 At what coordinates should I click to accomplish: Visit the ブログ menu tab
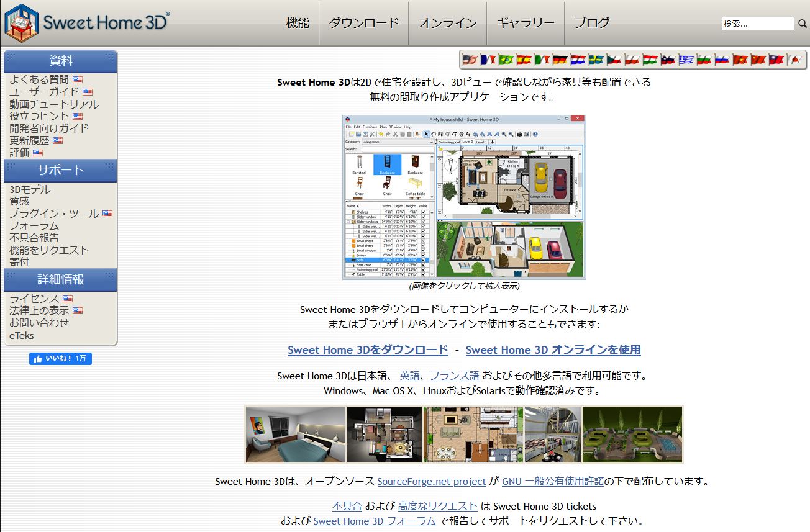pos(592,23)
